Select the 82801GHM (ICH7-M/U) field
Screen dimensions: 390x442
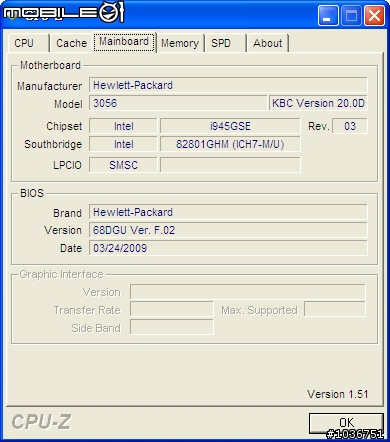click(x=230, y=144)
